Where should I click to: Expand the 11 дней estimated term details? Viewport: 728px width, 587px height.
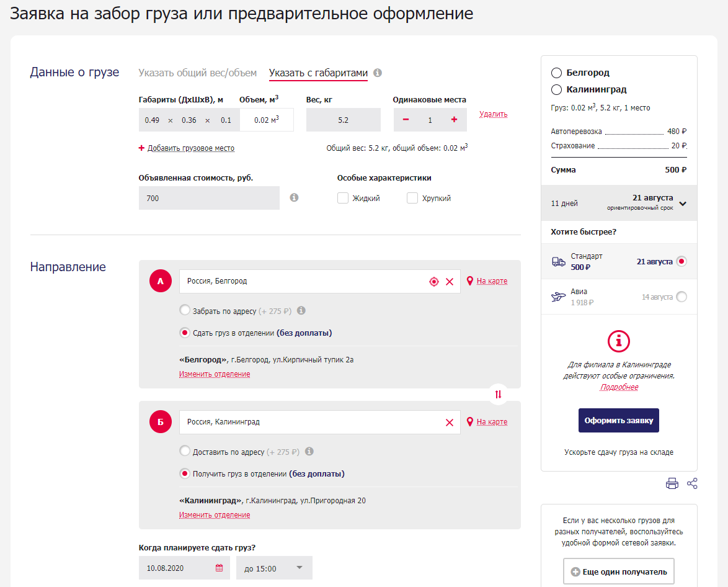[x=683, y=204]
